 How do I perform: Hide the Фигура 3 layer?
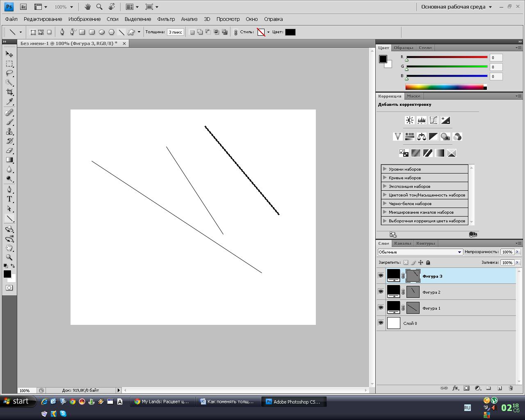[381, 276]
